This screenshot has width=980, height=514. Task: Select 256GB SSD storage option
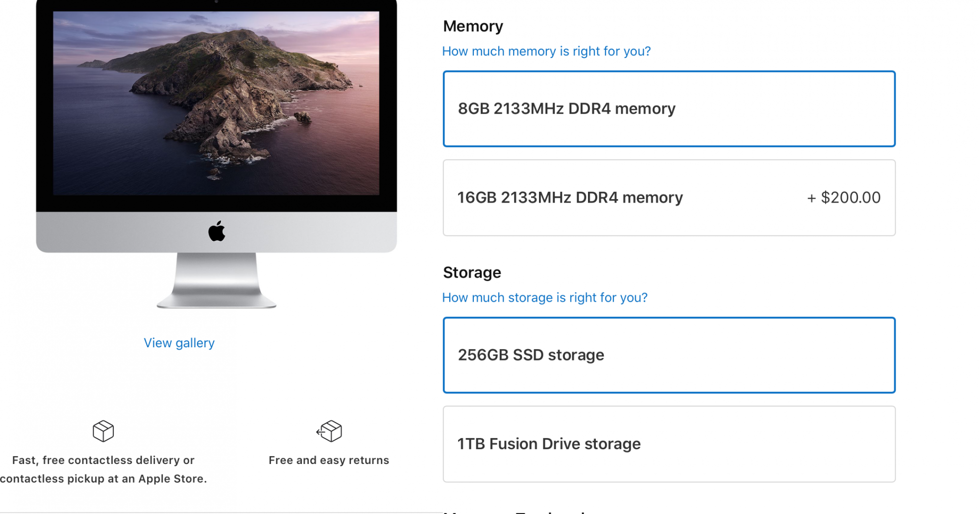[669, 355]
